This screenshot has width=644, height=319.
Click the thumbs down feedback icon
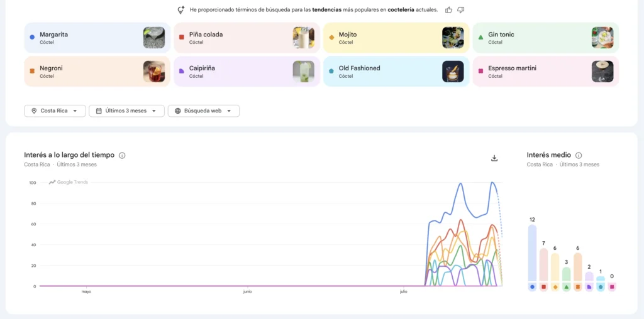(461, 10)
